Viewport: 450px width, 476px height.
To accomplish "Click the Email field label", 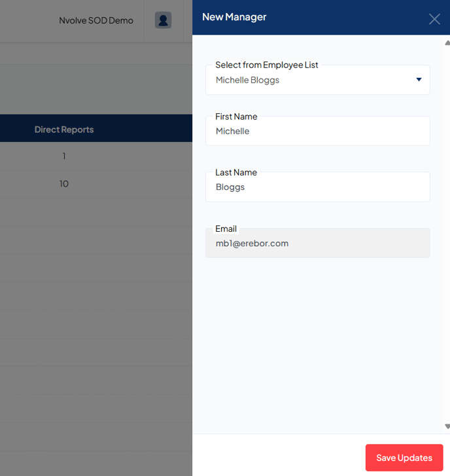I will tap(226, 229).
